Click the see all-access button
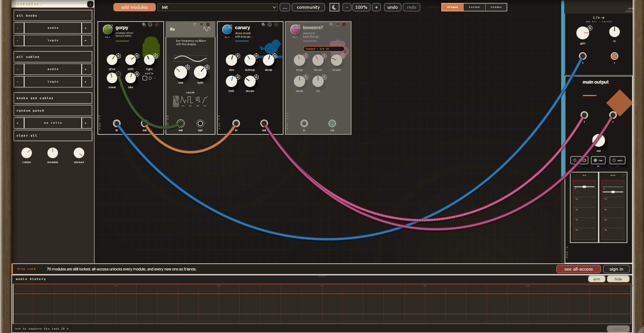This screenshot has height=333, width=644. [x=579, y=269]
